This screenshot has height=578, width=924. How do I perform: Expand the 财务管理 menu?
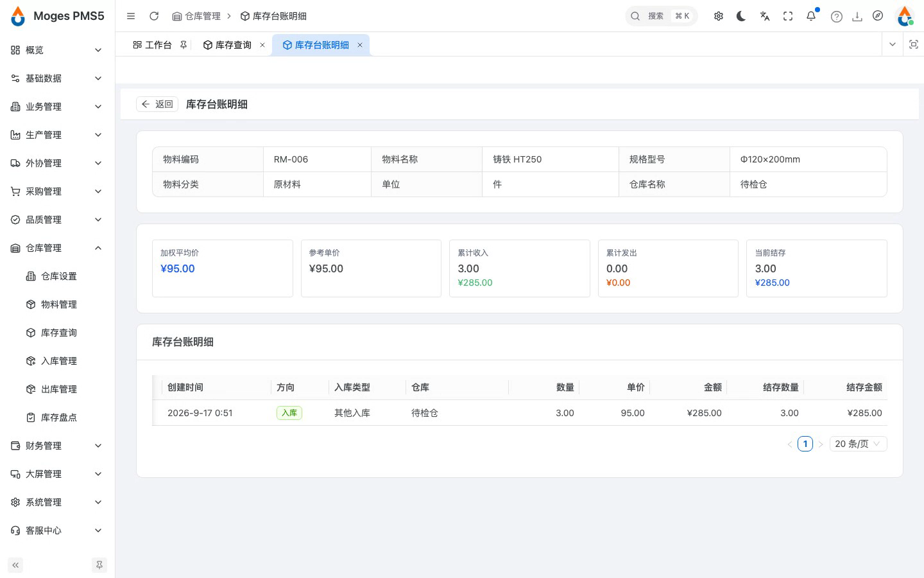pyautogui.click(x=58, y=446)
